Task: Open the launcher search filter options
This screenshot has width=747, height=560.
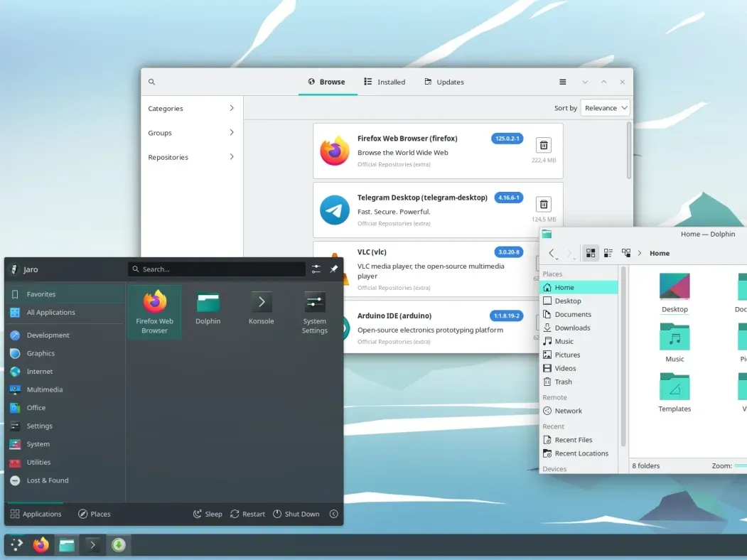Action: pos(316,269)
